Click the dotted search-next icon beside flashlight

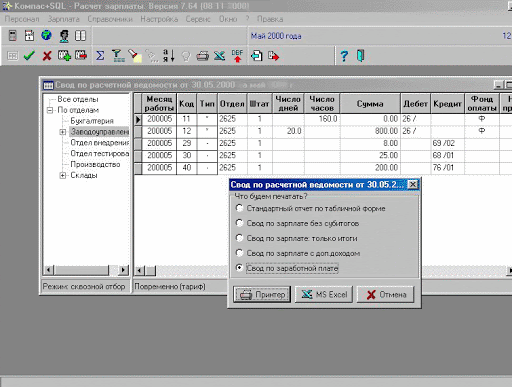click(x=152, y=56)
